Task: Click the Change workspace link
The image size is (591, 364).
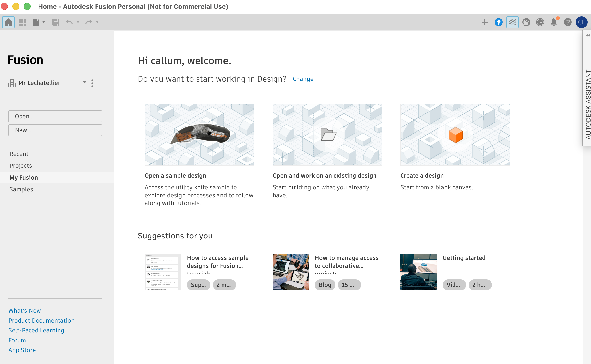Action: (303, 79)
